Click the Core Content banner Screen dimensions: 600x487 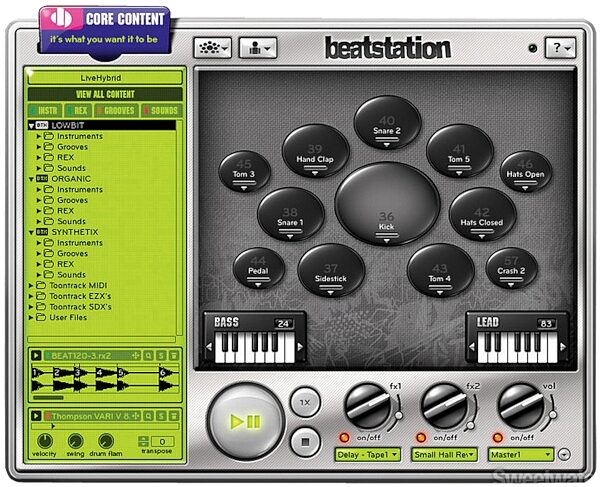tap(104, 31)
